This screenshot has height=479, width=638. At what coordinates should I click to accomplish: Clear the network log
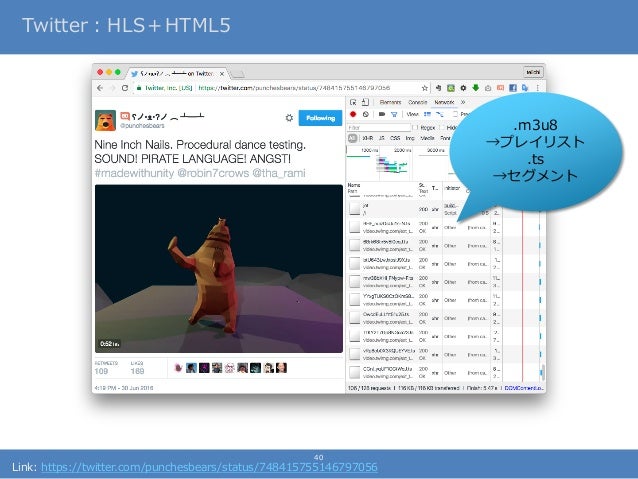366,114
